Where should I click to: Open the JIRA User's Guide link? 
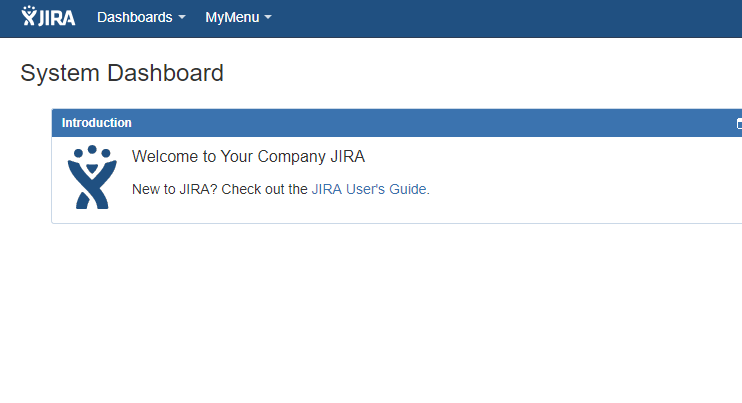pos(369,189)
